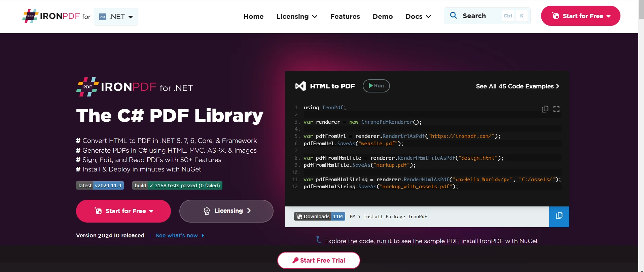644x272 pixels.
Task: Copy the code sample with the copy icon
Action: point(545,109)
